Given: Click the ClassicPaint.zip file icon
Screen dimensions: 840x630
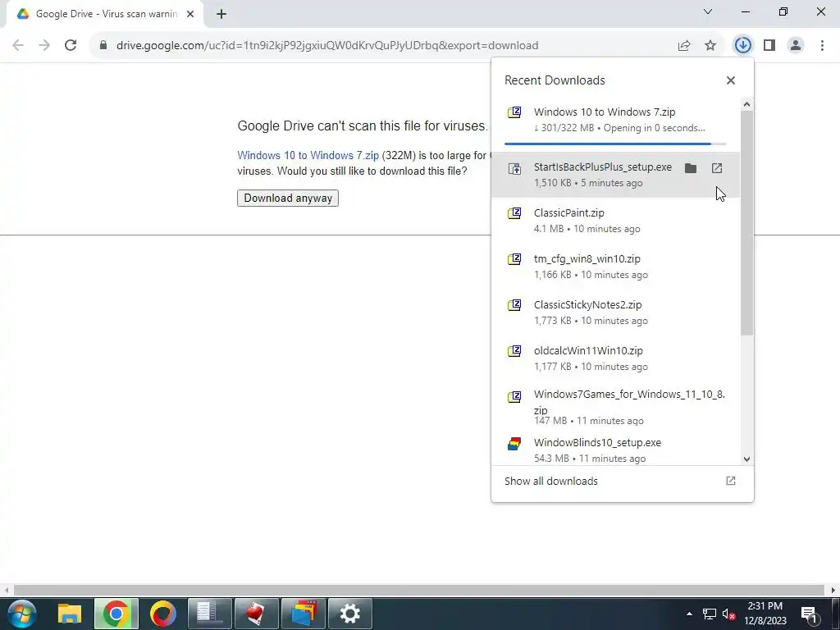Looking at the screenshot, I should (x=514, y=214).
